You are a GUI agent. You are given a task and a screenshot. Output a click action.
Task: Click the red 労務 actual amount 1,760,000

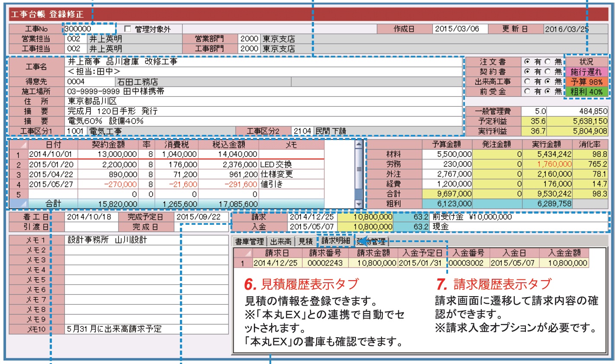click(x=547, y=164)
